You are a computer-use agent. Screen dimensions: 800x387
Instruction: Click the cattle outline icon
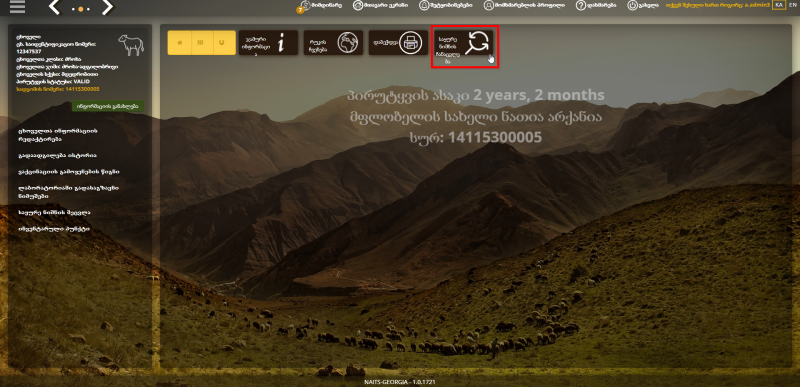[131, 45]
